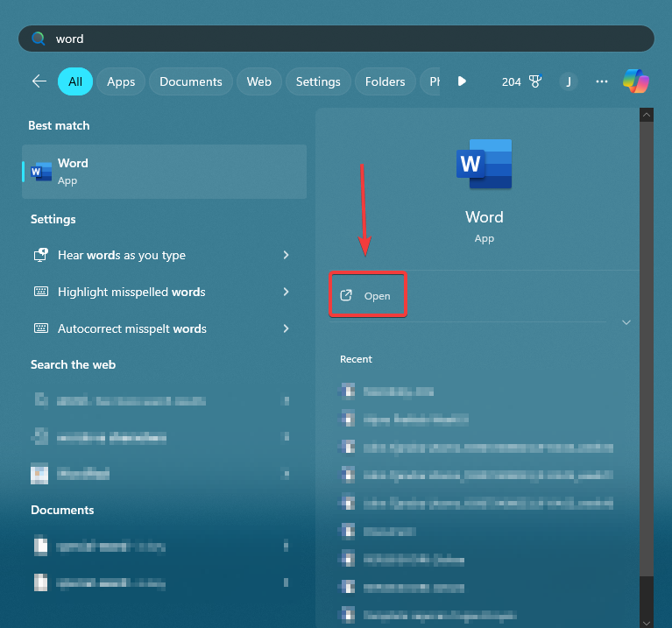Go back with the left arrow
Viewport: 672px width, 628px height.
(39, 81)
